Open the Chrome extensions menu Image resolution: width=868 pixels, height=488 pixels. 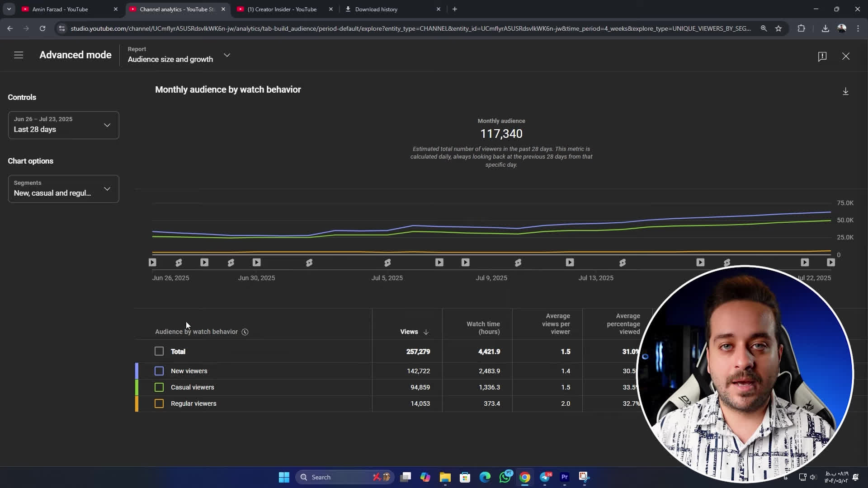(801, 28)
